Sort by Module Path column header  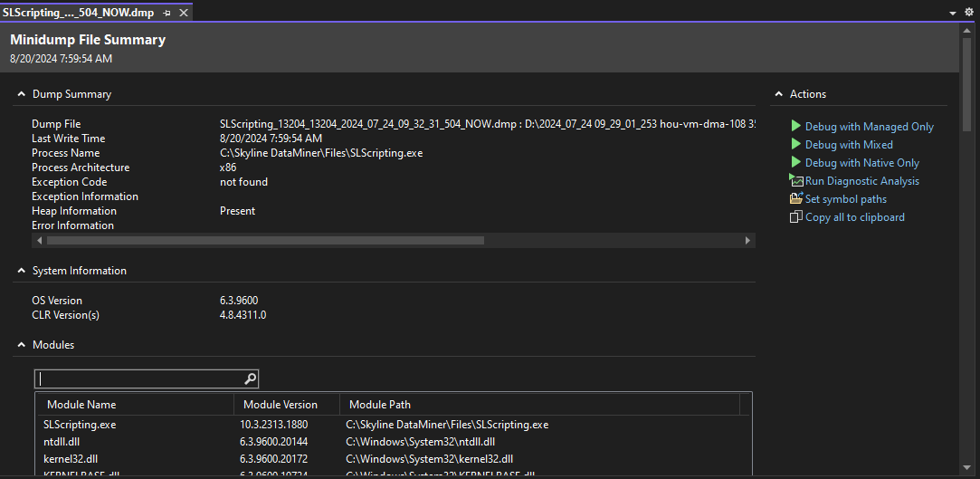pyautogui.click(x=539, y=405)
